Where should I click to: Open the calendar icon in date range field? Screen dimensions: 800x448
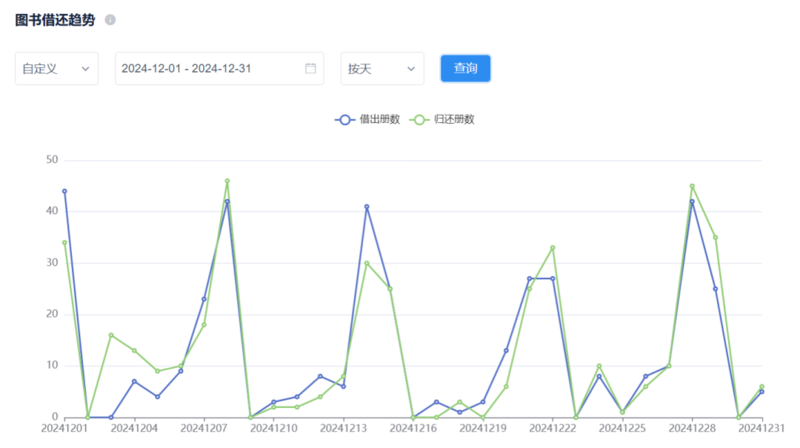coord(310,68)
